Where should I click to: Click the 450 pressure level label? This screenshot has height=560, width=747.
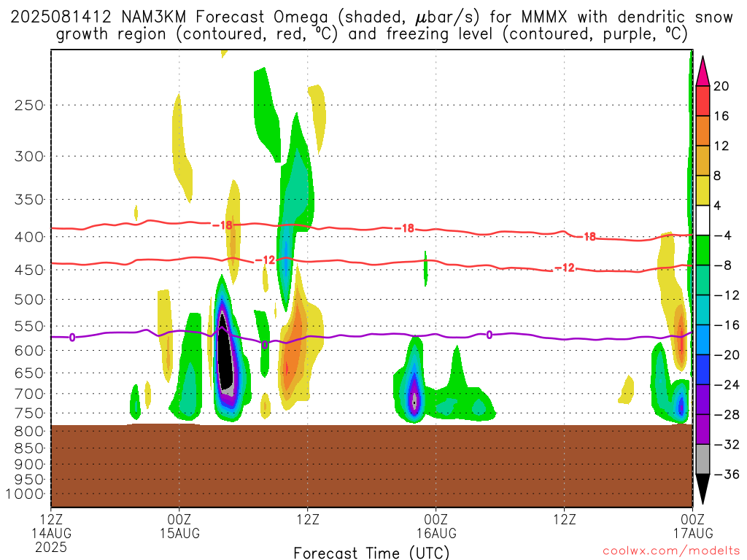coord(29,270)
